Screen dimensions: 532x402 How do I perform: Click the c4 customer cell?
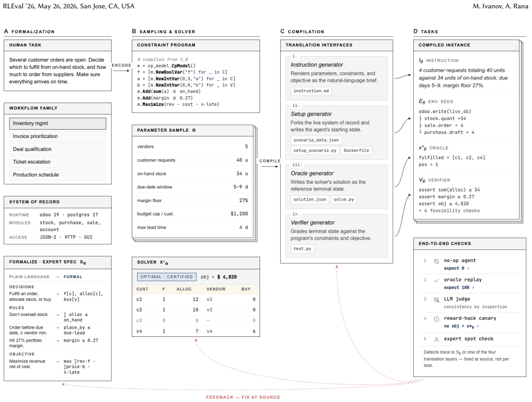click(x=139, y=331)
